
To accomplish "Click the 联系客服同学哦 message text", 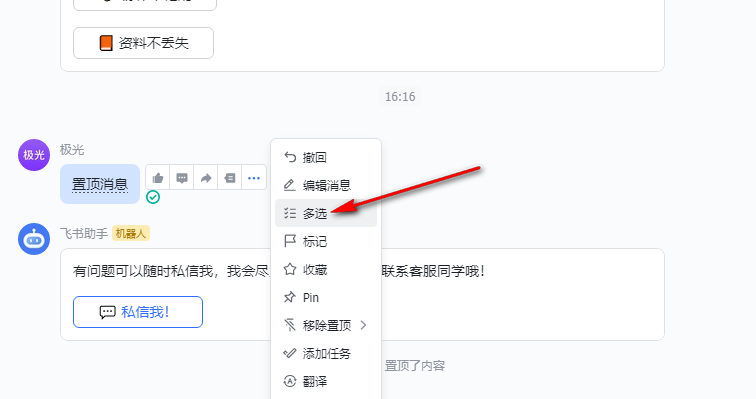I will point(432,271).
